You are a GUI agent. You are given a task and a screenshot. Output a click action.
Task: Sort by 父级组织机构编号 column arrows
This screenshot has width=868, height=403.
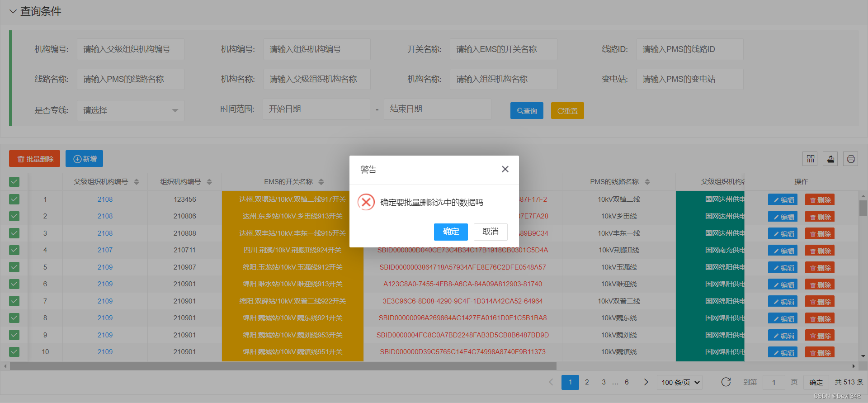pos(137,182)
